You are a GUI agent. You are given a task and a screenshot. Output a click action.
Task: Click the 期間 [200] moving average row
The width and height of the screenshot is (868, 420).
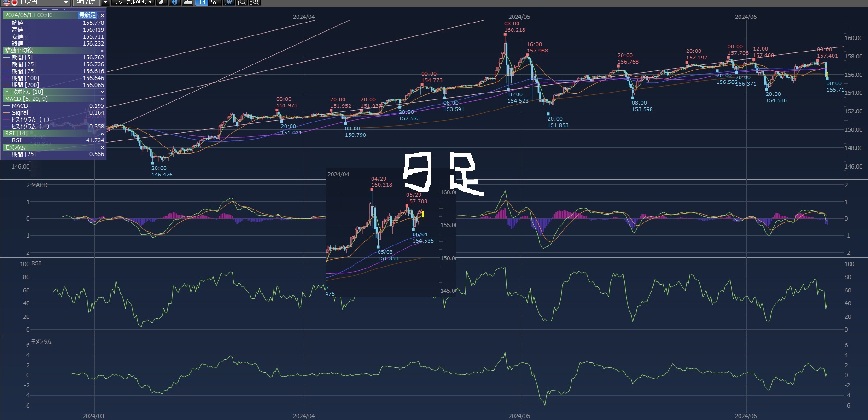[54, 85]
